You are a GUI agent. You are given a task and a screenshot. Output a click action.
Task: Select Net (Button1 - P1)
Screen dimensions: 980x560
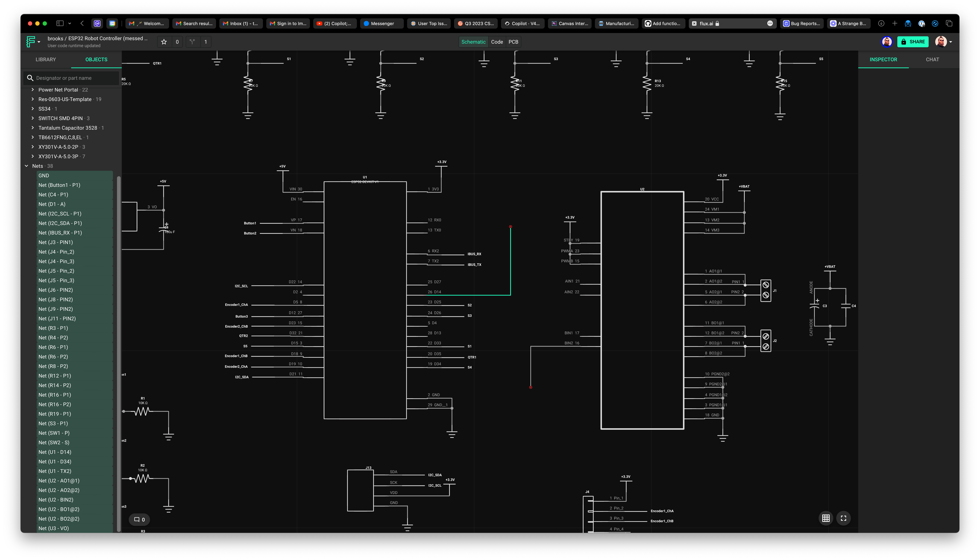pyautogui.click(x=75, y=185)
